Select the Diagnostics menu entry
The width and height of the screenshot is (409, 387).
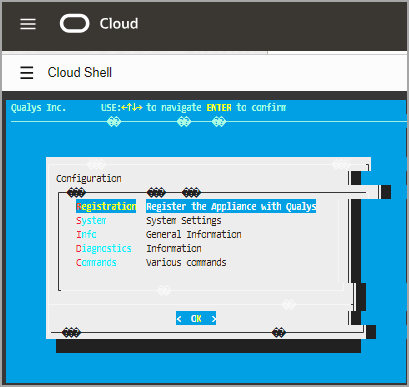[x=104, y=249]
